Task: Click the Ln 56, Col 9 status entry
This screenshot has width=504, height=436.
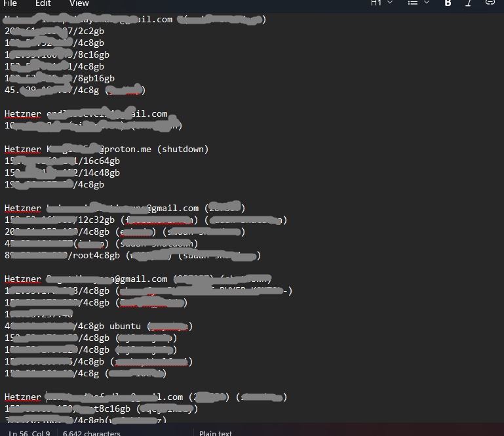Action: (29, 433)
